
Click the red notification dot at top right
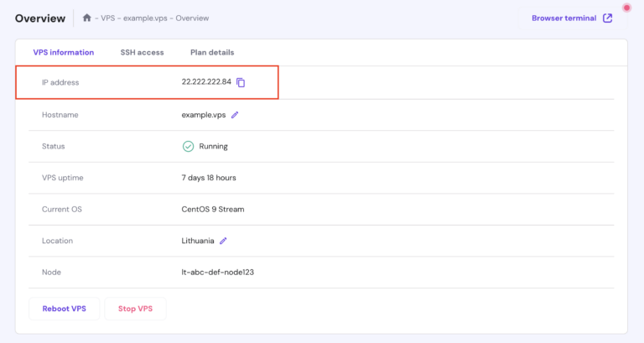point(626,8)
